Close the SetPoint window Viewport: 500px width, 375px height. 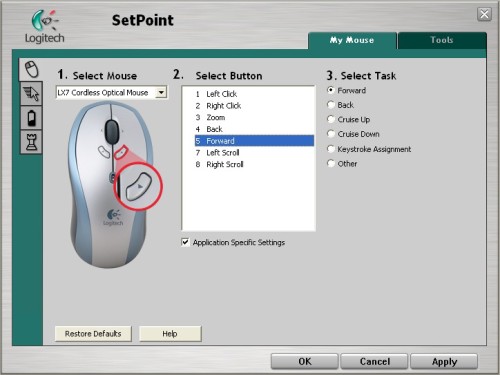[484, 14]
